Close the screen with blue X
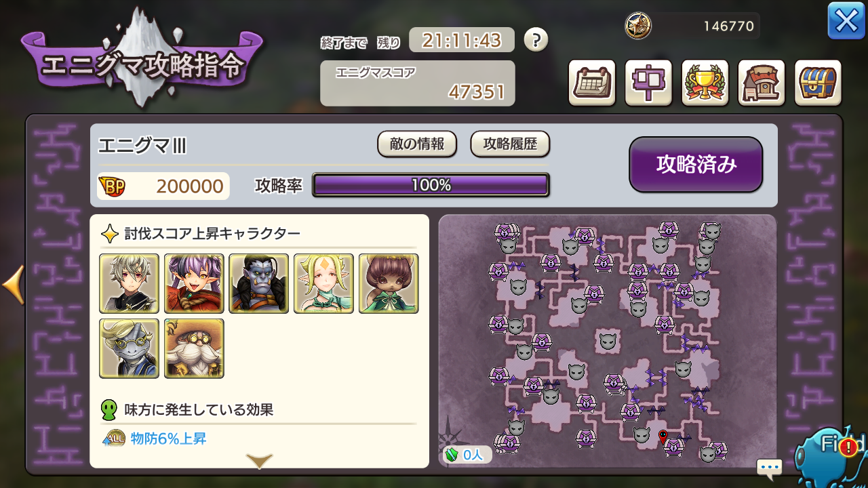This screenshot has width=868, height=488. pyautogui.click(x=846, y=20)
